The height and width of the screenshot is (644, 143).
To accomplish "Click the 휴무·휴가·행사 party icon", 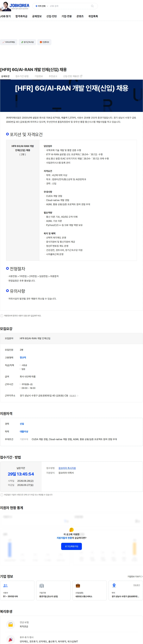I will pos(11,639).
